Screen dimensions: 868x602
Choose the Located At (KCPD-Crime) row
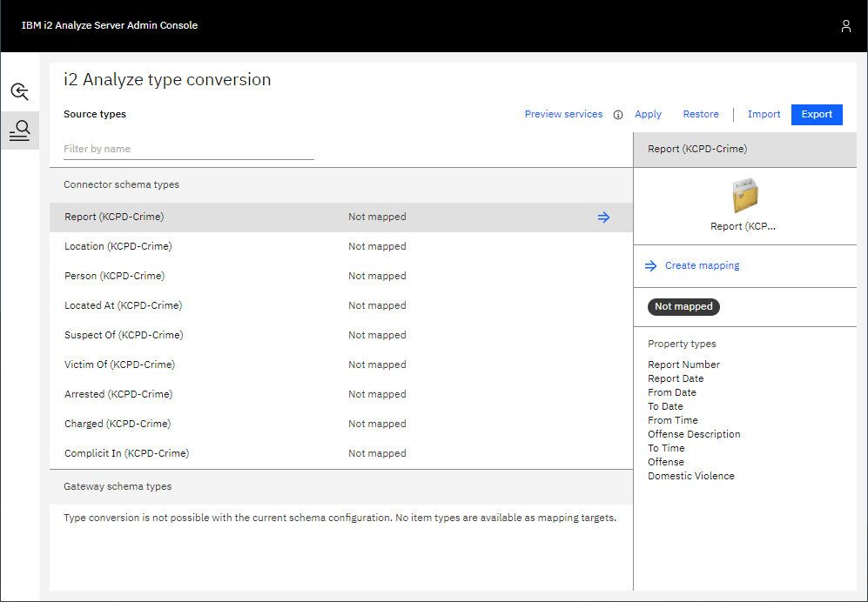(123, 306)
